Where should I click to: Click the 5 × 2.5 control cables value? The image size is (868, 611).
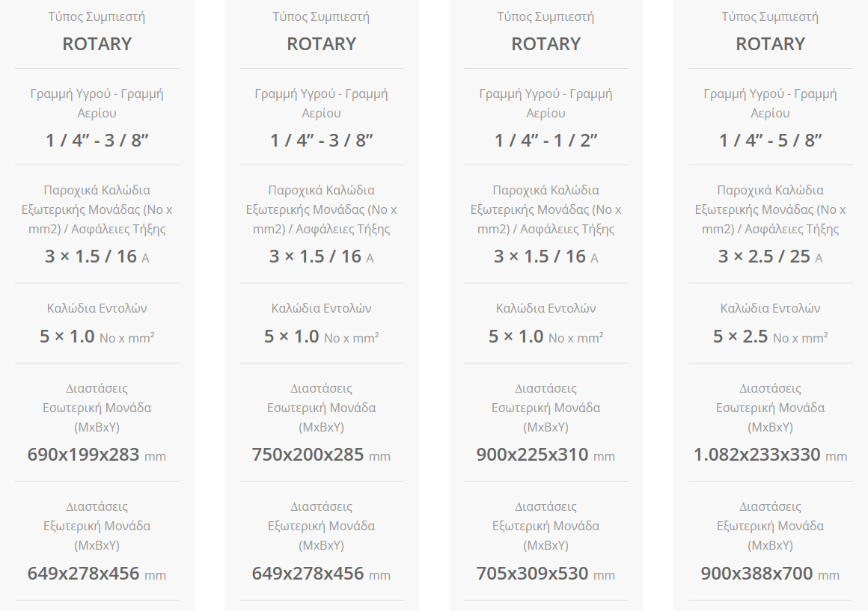740,337
